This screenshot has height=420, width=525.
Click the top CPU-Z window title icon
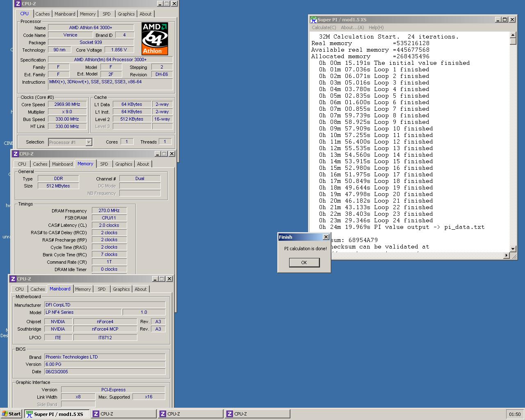[x=18, y=4]
